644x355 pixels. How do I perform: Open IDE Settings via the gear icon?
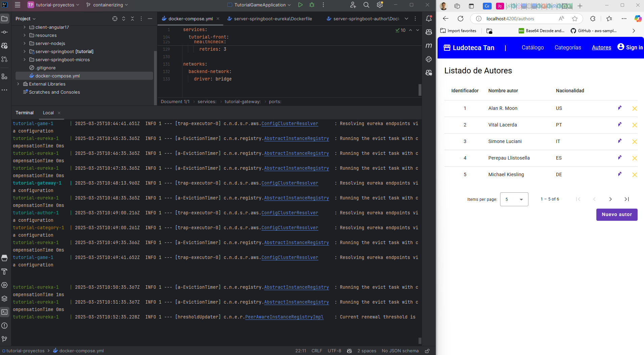point(379,5)
